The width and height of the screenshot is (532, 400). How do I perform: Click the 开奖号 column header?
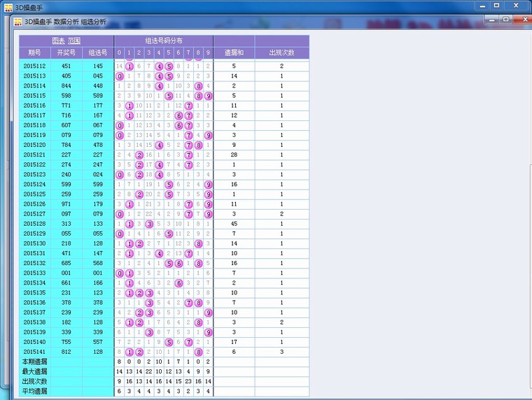(66, 53)
